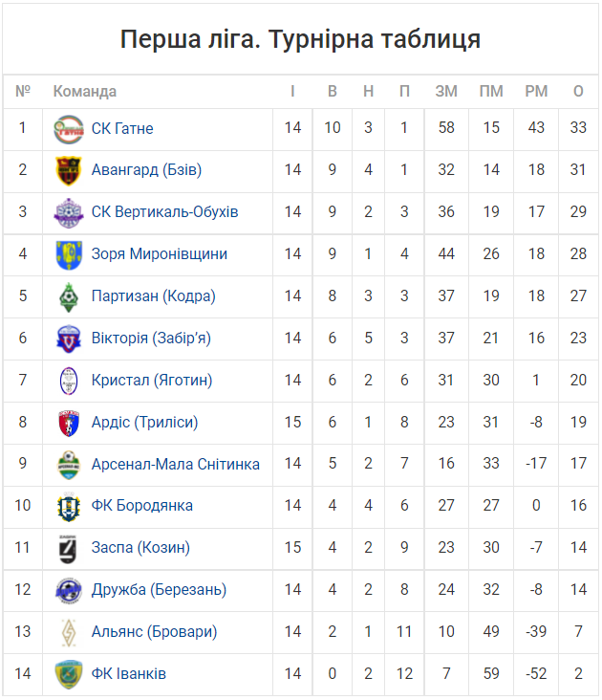602x700 pixels.
Task: Open the Арсенал-Мала Снітинка team page
Action: pyautogui.click(x=175, y=465)
